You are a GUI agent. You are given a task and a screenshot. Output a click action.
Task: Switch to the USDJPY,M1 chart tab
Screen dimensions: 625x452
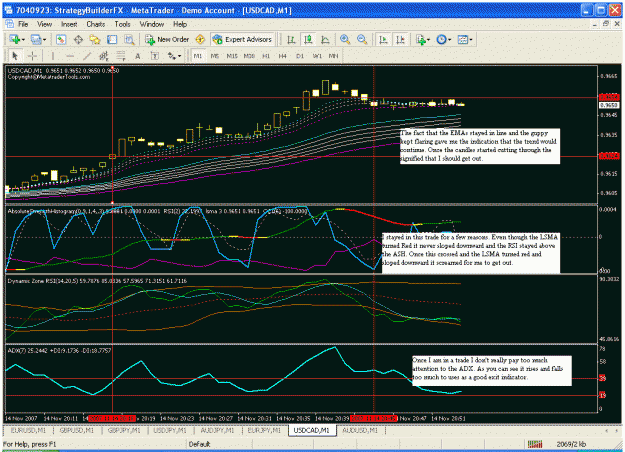170,430
